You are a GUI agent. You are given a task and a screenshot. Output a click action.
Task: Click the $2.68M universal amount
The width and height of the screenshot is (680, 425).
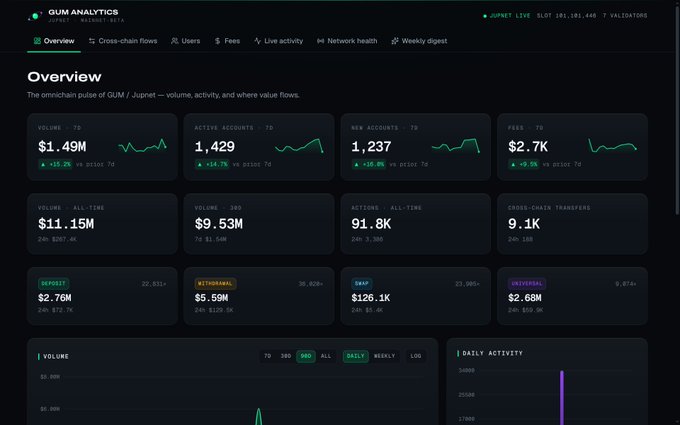tap(525, 298)
